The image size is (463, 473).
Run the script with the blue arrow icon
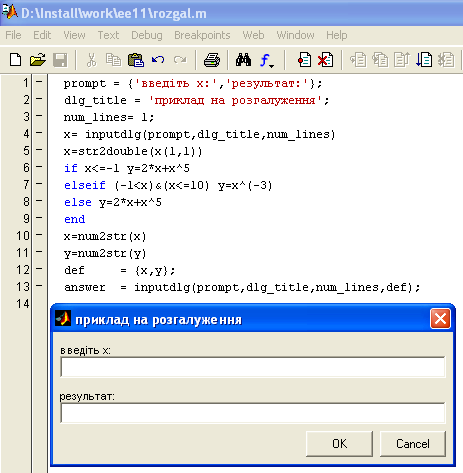(x=424, y=60)
